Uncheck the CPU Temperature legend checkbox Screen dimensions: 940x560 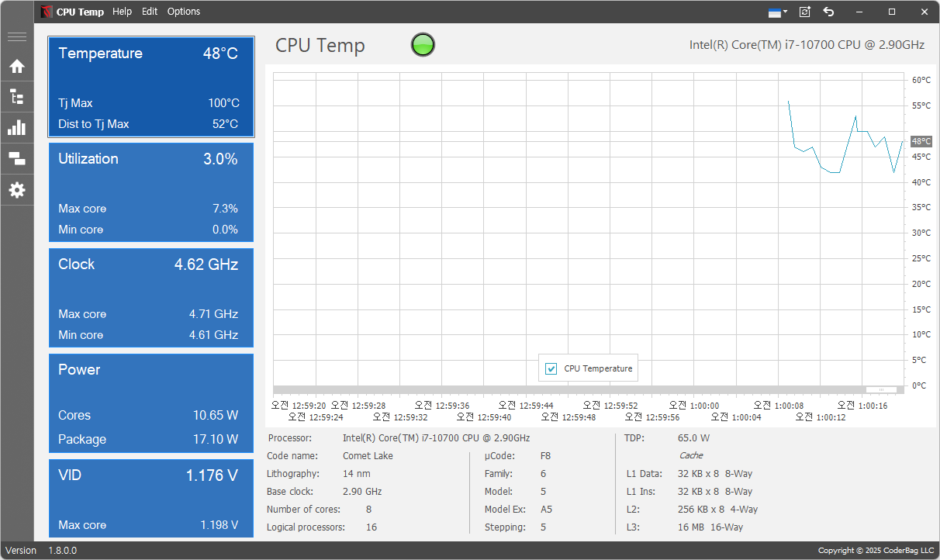pos(551,369)
